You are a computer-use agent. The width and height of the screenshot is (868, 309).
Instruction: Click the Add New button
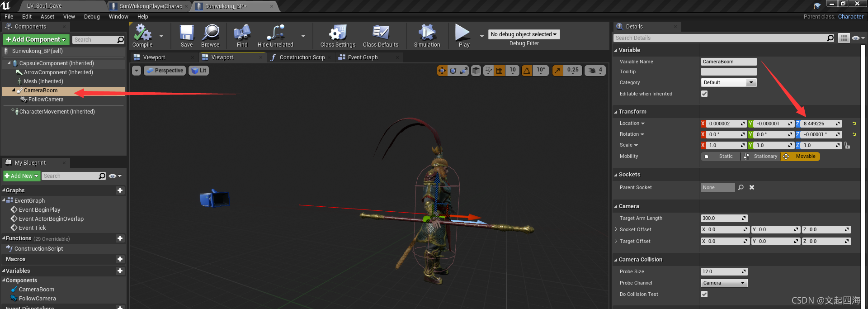point(22,176)
